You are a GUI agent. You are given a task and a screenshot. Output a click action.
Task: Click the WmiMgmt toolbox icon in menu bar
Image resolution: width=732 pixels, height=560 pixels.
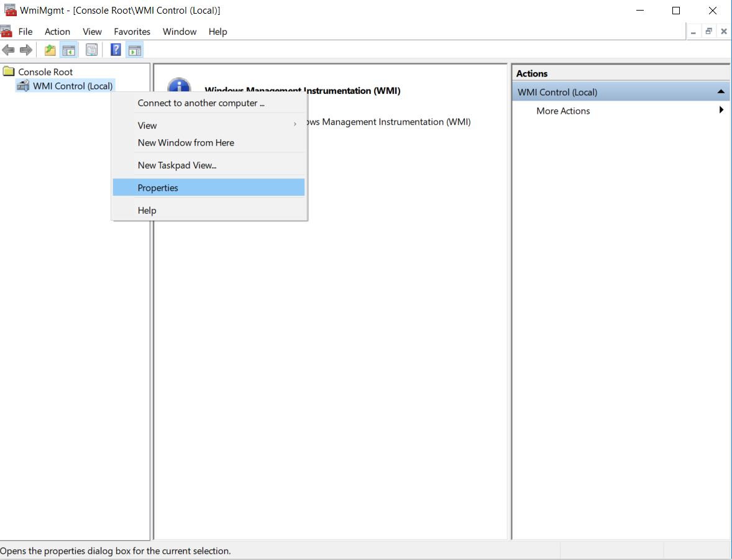click(x=6, y=31)
